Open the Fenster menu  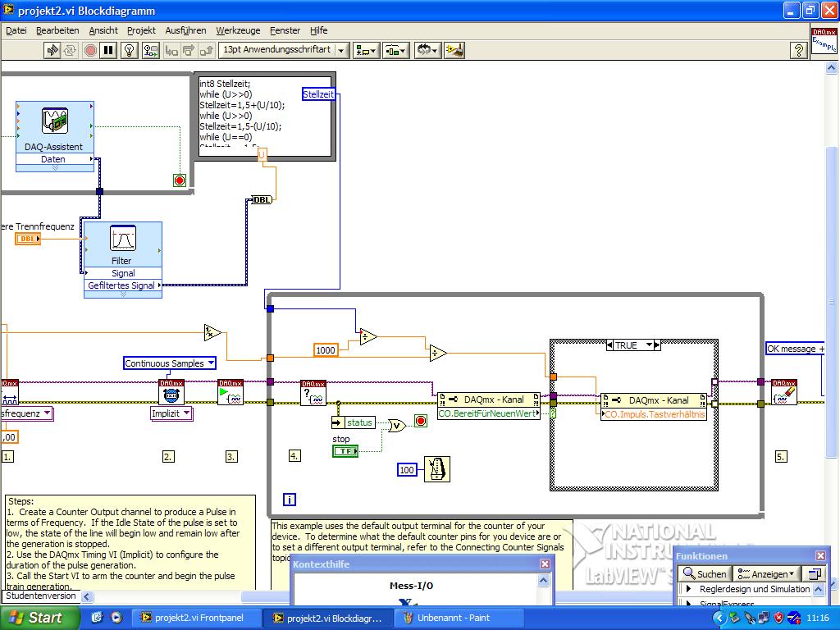click(x=285, y=30)
